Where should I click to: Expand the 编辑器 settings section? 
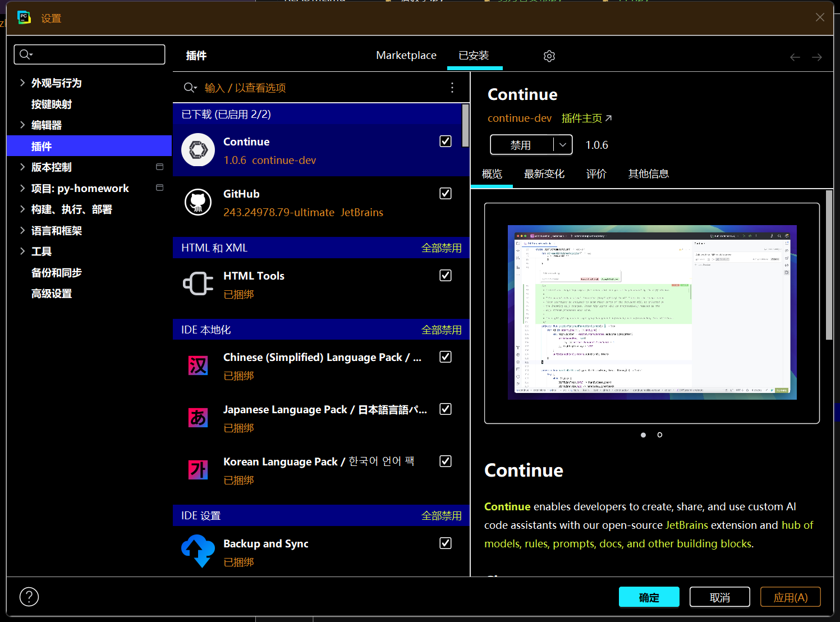(22, 125)
